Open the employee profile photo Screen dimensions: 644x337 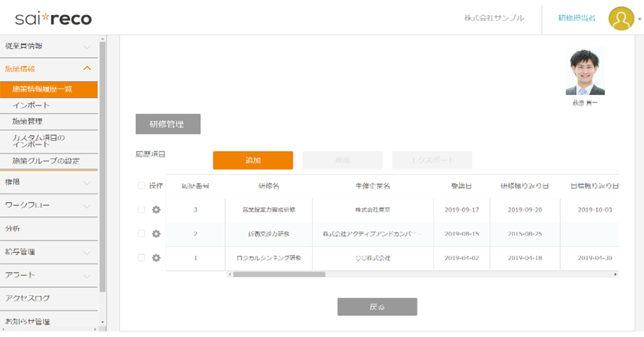coord(585,72)
